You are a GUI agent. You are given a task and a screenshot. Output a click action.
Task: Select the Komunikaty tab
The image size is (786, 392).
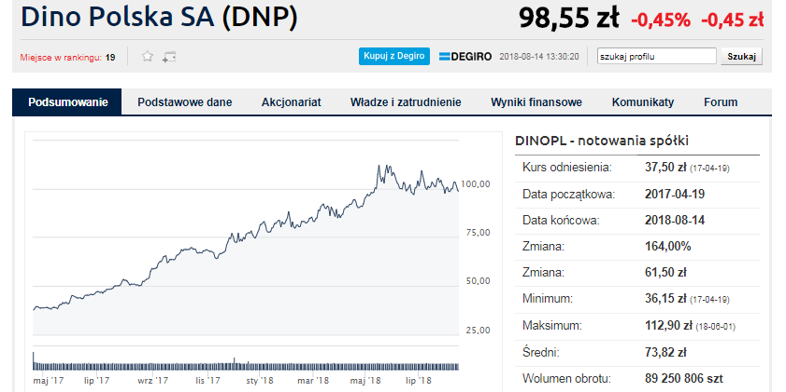(643, 102)
